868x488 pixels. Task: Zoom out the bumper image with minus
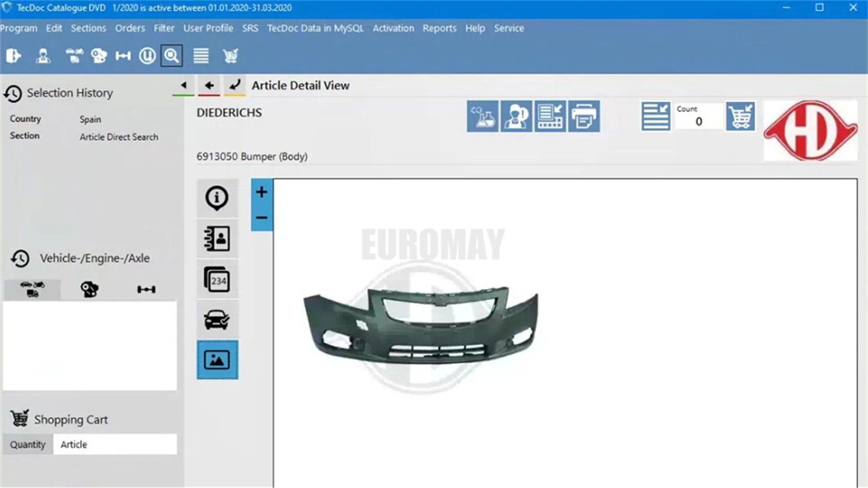click(x=262, y=218)
